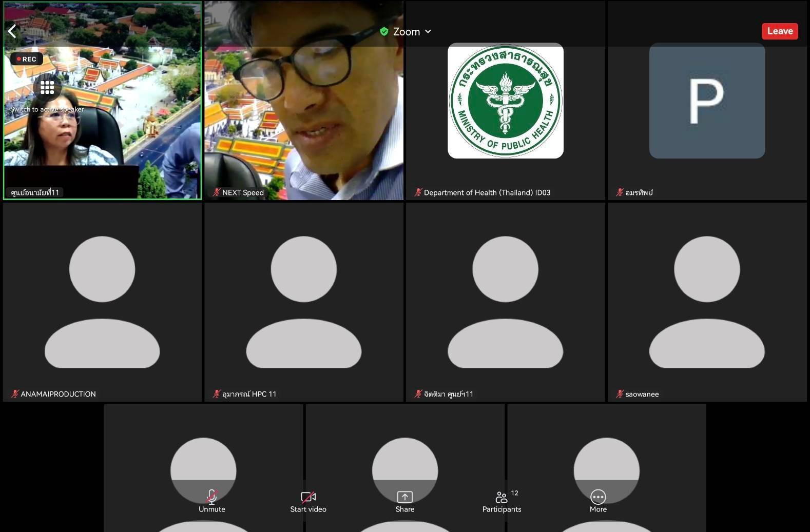The height and width of the screenshot is (532, 810).
Task: Click muted mic icon beside Department of Health
Action: pyautogui.click(x=418, y=192)
